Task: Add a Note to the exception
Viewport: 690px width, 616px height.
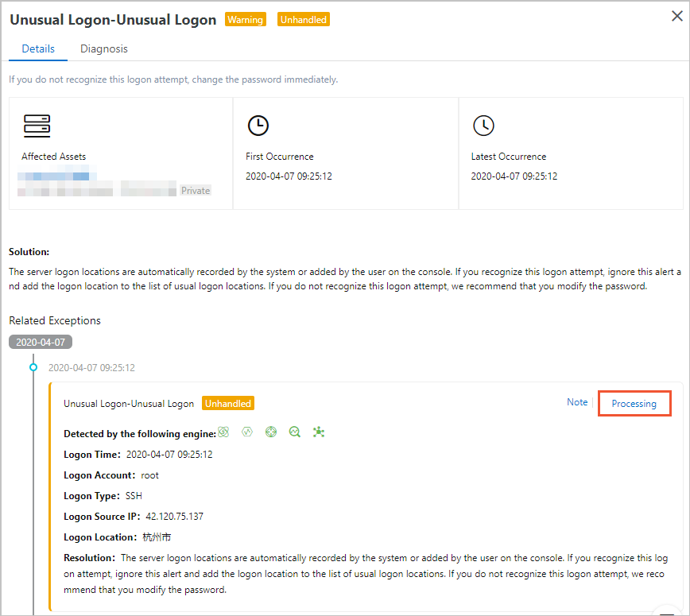Action: click(577, 402)
